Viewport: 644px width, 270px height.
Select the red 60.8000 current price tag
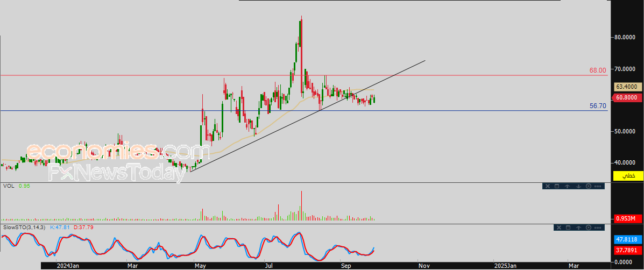(628, 98)
